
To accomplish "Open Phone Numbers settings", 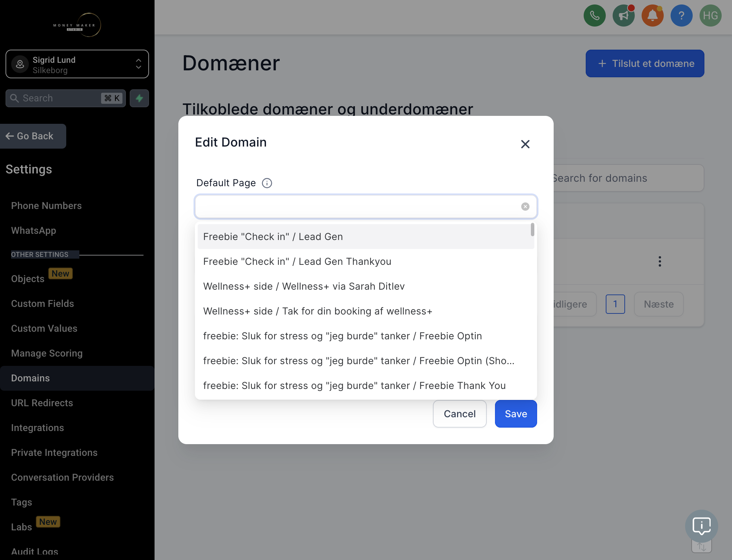I will pyautogui.click(x=46, y=206).
